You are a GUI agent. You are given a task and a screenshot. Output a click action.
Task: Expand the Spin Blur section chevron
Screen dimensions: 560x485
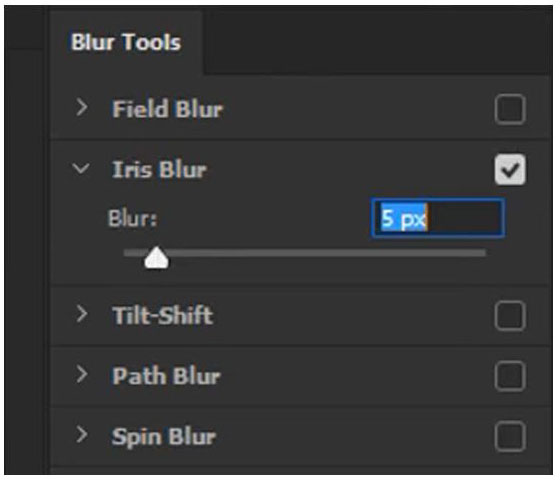point(82,435)
